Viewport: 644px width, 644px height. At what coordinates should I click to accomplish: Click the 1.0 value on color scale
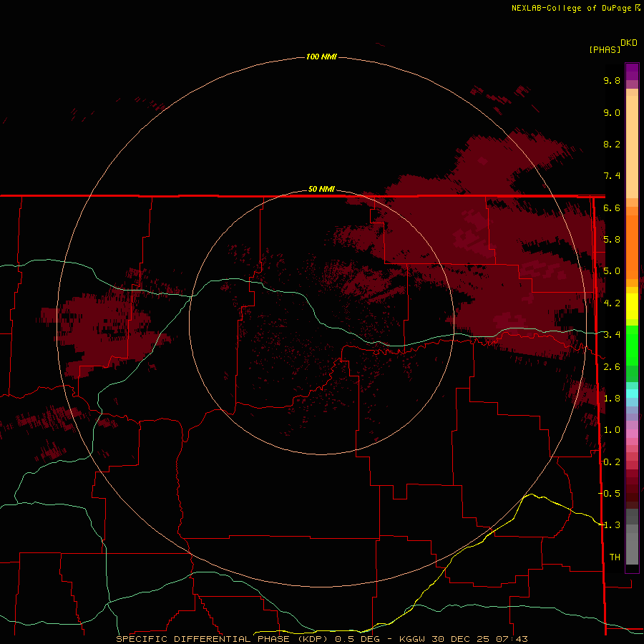(612, 429)
